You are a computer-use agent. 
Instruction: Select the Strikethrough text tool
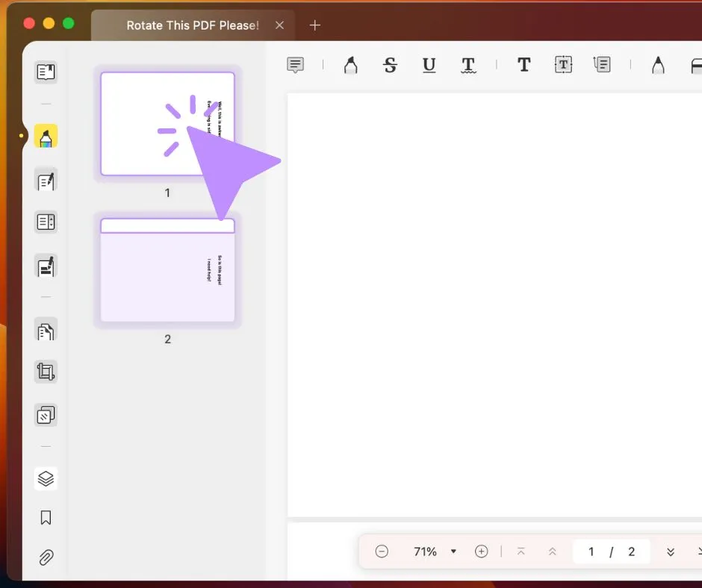390,65
